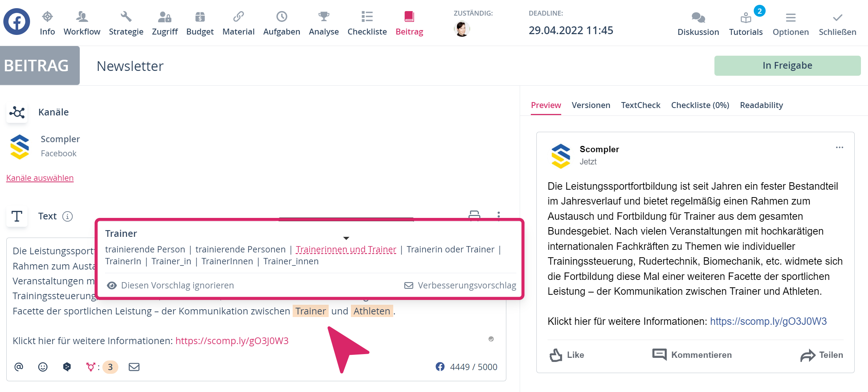Switch to the Readability tab

point(761,105)
